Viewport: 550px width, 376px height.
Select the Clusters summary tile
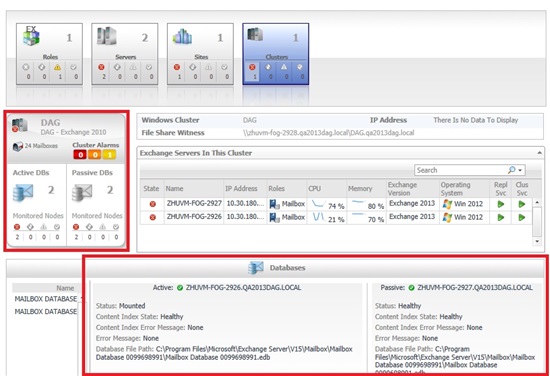click(x=276, y=54)
